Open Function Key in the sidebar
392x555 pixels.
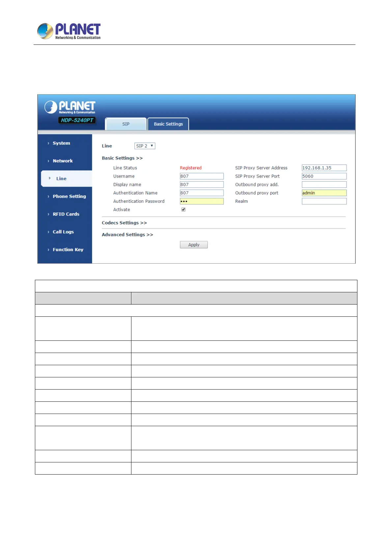68,250
